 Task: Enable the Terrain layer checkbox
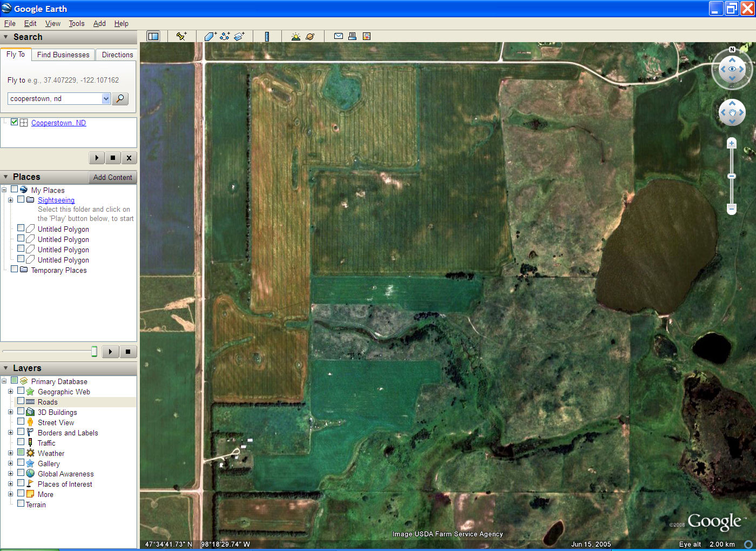[21, 503]
